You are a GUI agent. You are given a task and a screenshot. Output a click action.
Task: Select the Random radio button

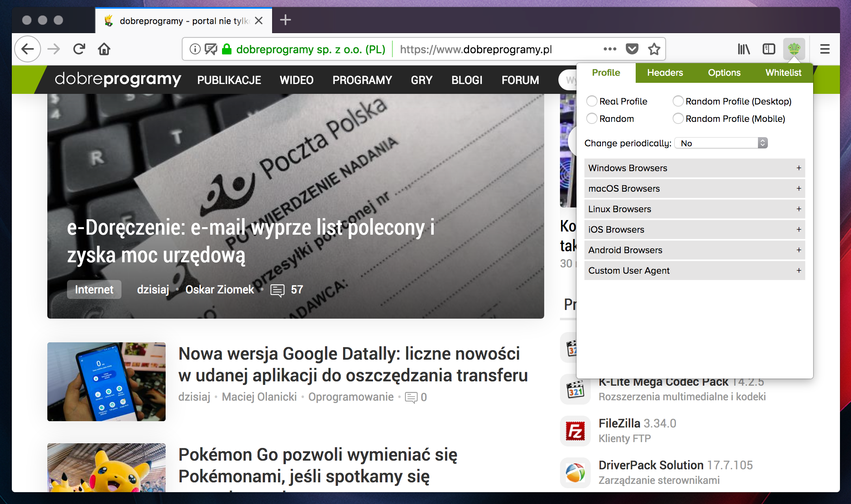click(592, 119)
